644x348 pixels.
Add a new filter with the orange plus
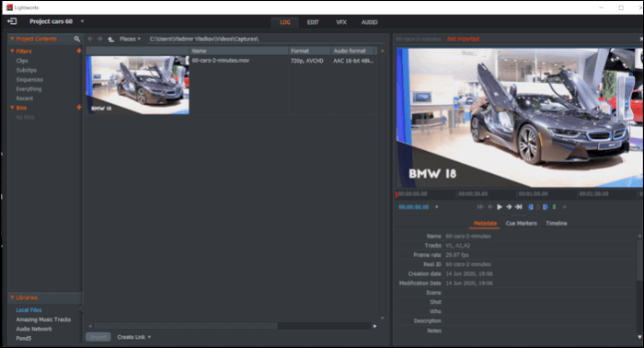[79, 51]
